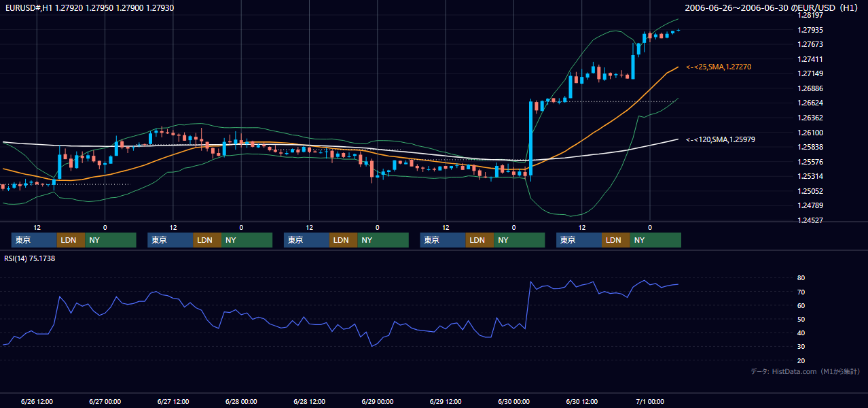
Task: Select price level 1.27673 on axis
Action: click(x=811, y=44)
